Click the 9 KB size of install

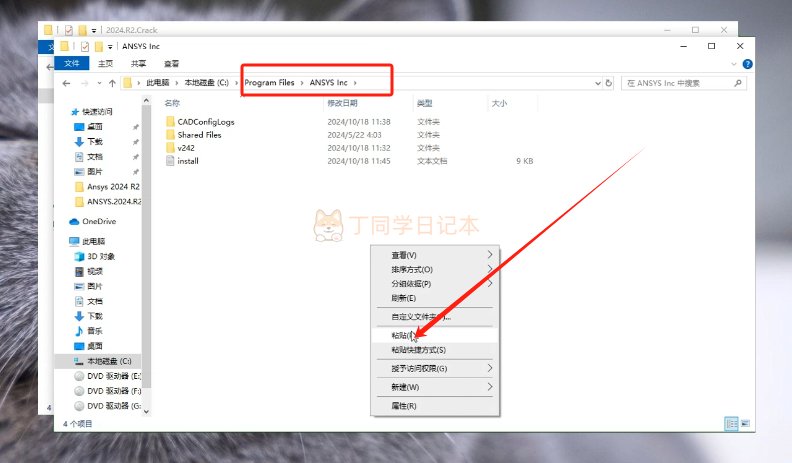click(x=525, y=161)
